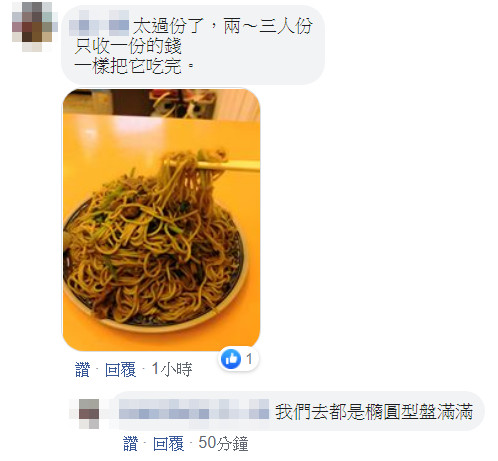Open the 50分鐘 timestamp link
The image size is (498, 461).
pyautogui.click(x=223, y=444)
